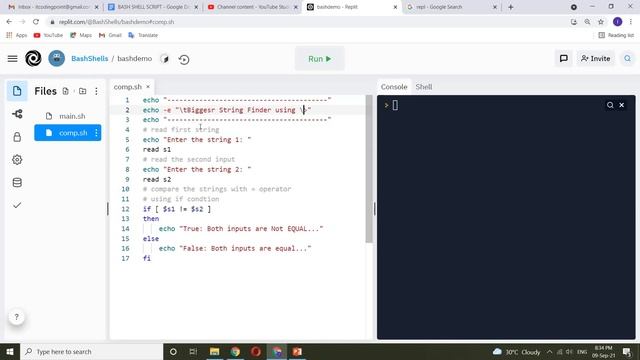Open YouTube bookmark
The image size is (640, 360).
click(x=48, y=35)
